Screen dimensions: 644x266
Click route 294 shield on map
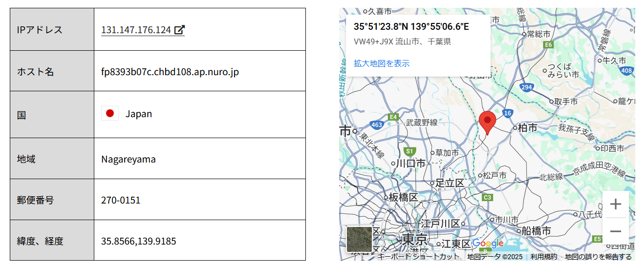(526, 87)
